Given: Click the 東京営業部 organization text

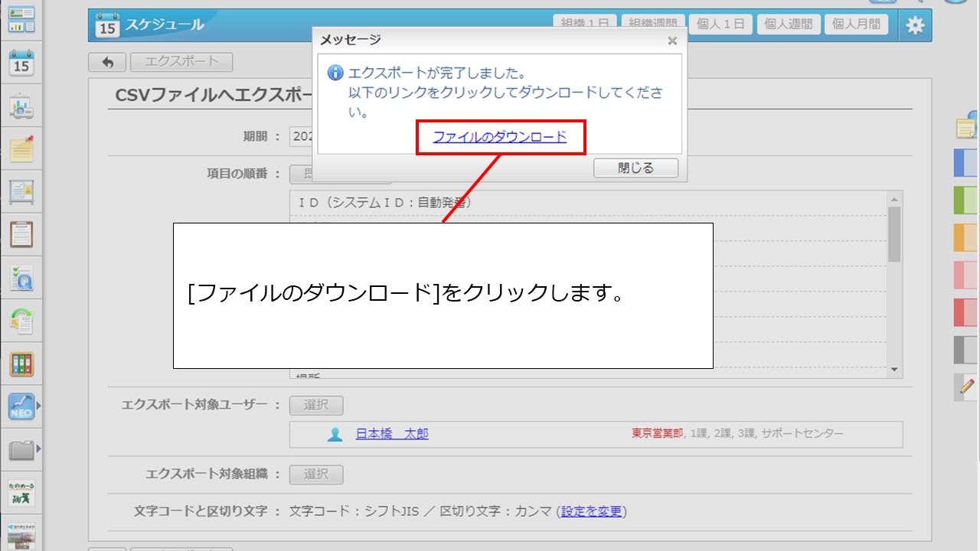Looking at the screenshot, I should coord(657,434).
